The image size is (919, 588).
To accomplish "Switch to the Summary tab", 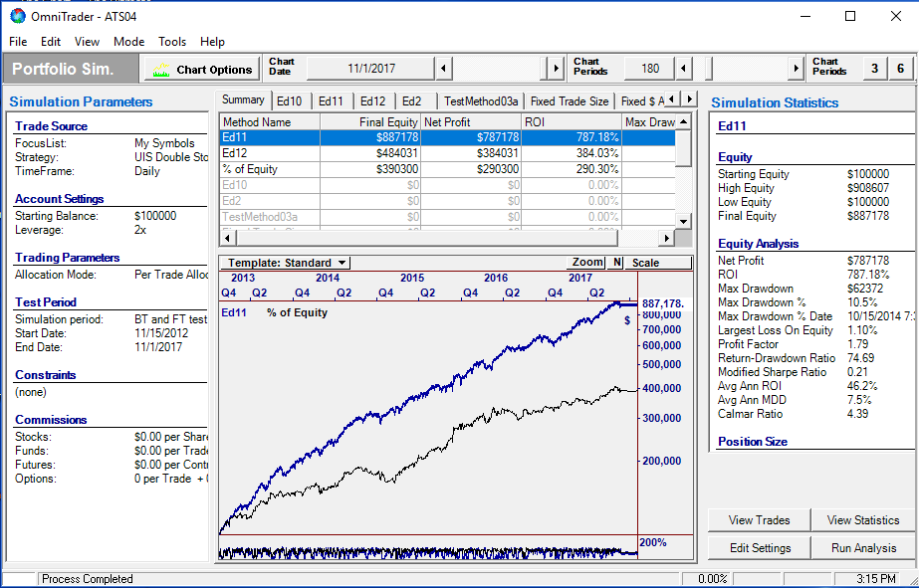I will point(243,99).
